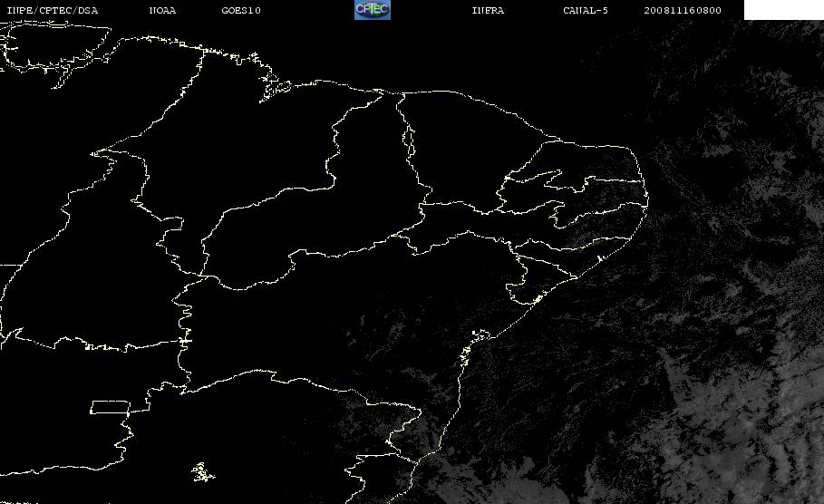Click the INFRA header label

[489, 11]
